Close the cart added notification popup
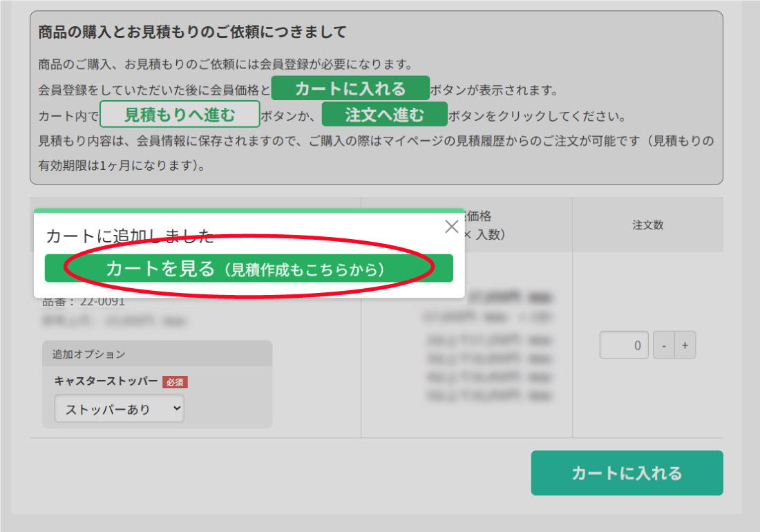This screenshot has height=532, width=760. (x=451, y=227)
